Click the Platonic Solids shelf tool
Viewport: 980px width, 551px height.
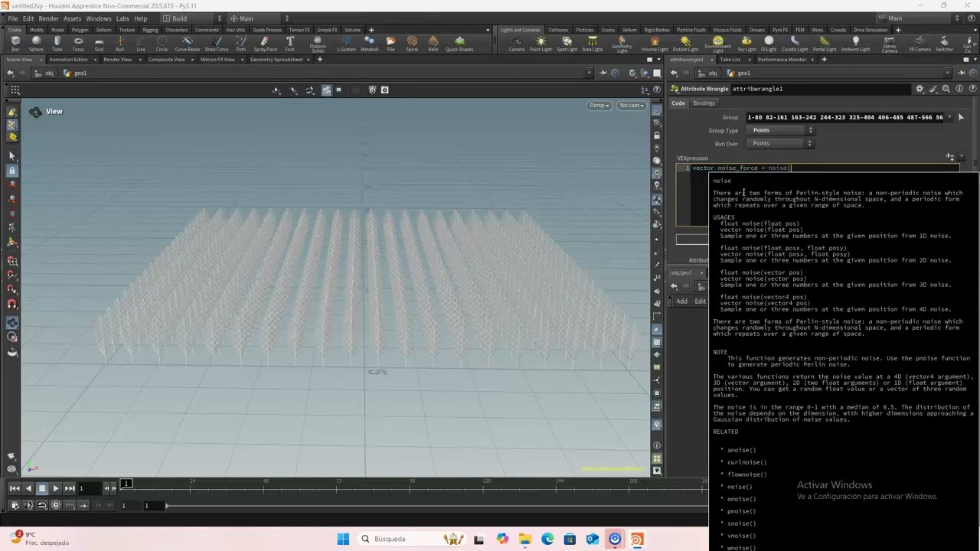click(x=318, y=44)
